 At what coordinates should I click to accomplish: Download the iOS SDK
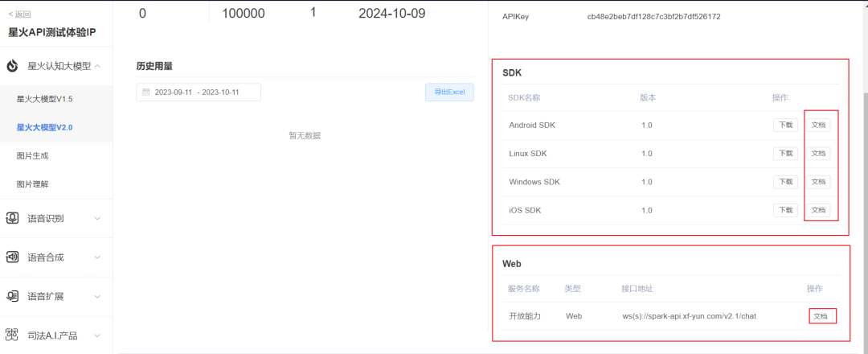(785, 211)
